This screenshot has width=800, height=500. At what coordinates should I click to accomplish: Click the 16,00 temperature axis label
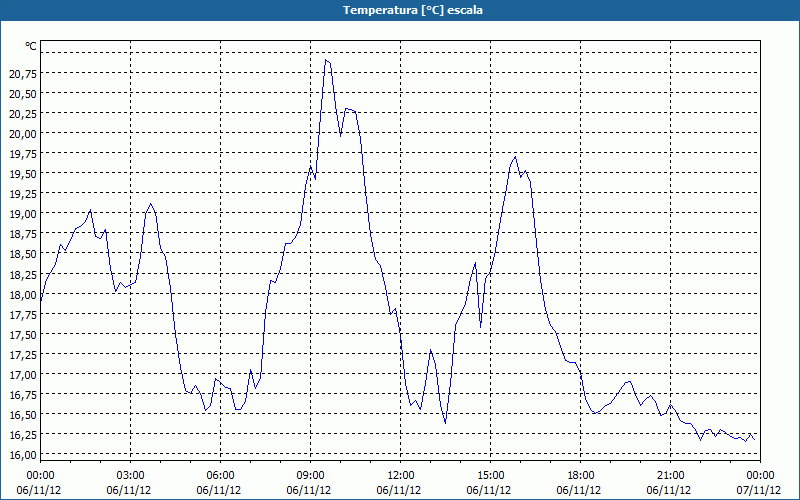(x=23, y=455)
